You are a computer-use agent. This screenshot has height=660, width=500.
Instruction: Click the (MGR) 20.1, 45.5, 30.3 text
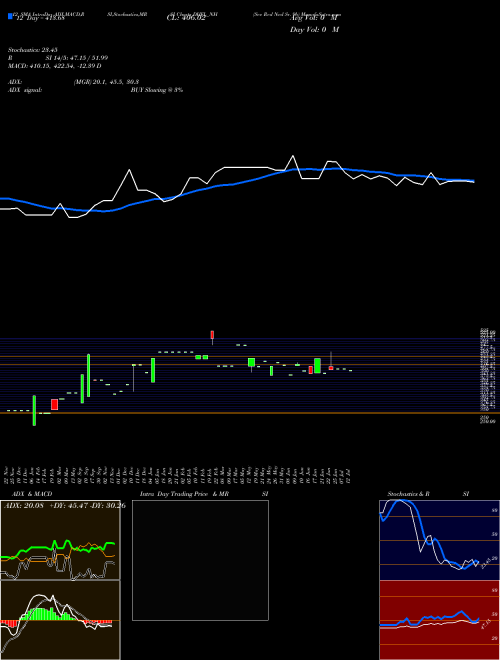pyautogui.click(x=106, y=82)
